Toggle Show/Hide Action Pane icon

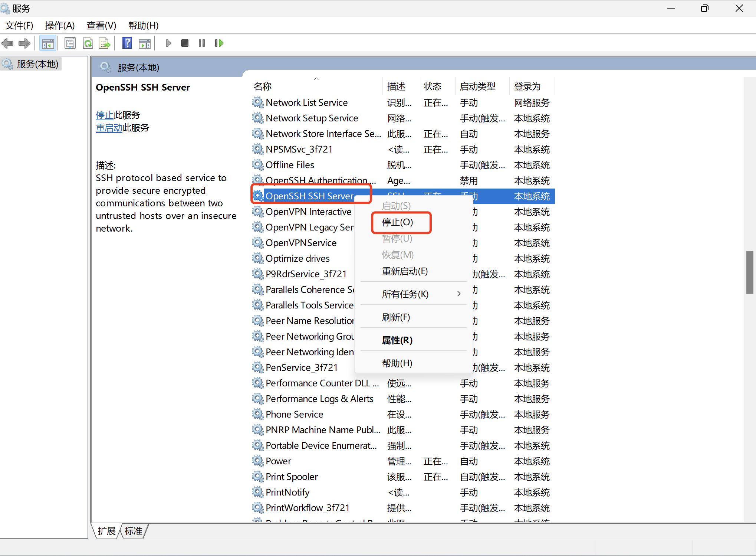tap(145, 43)
